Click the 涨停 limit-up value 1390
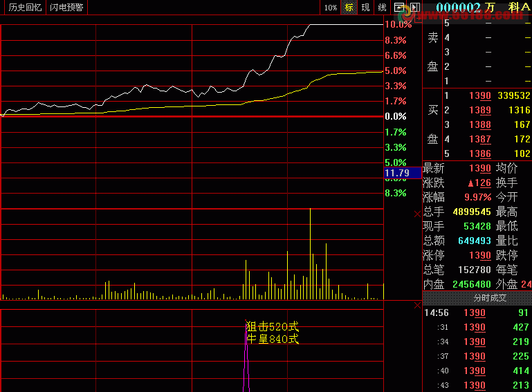This screenshot has height=392, width=532. pos(479,255)
